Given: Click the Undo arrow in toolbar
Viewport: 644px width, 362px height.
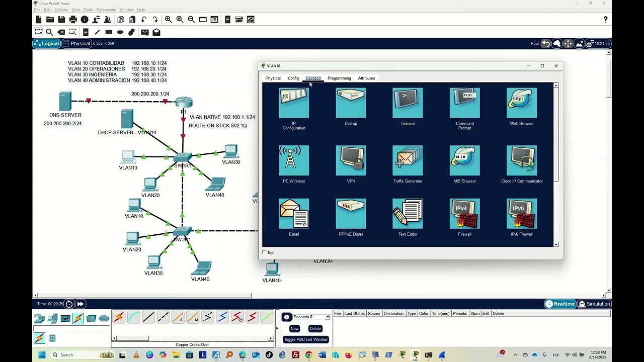Looking at the screenshot, I should click(144, 20).
